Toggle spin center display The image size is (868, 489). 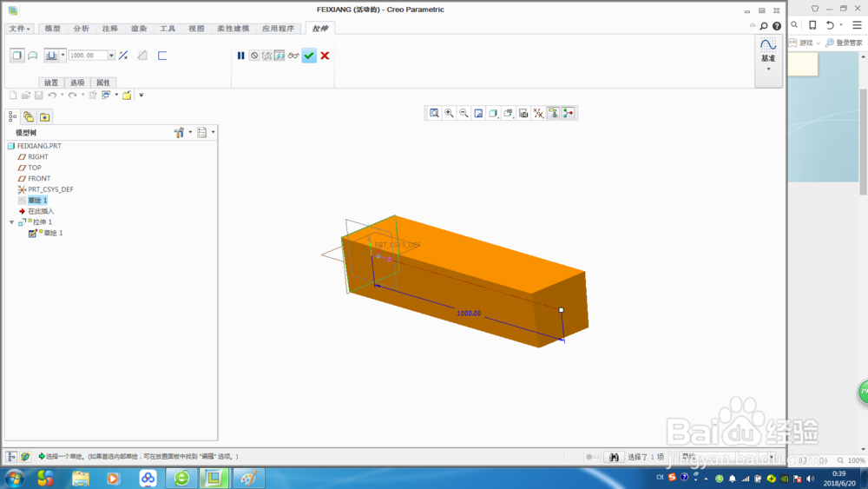[568, 113]
